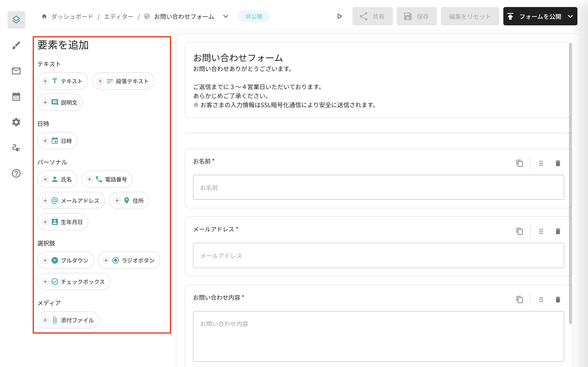Go to ダッシュボード breadcrumb link
This screenshot has width=588, height=367.
click(72, 17)
